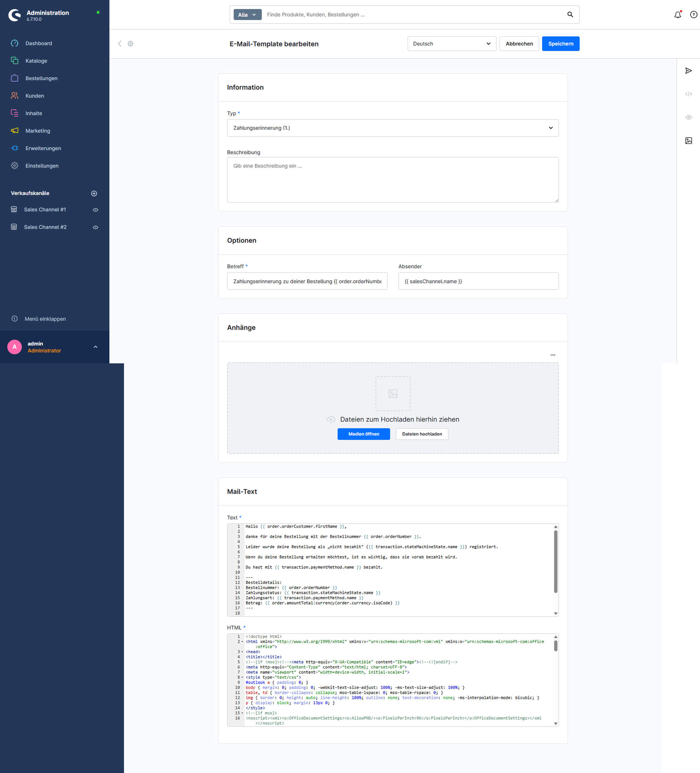The width and height of the screenshot is (700, 773).
Task: Click the Einstellungen gear icon in the sidebar
Action: (x=14, y=166)
